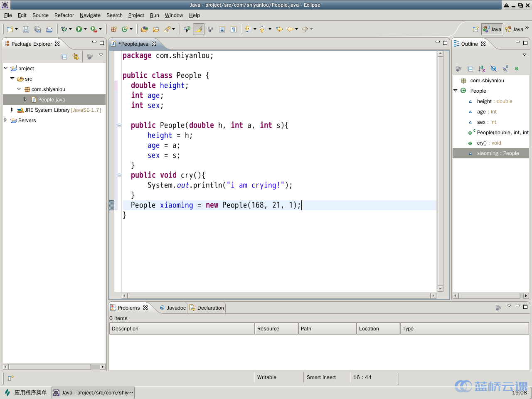532x399 pixels.
Task: Expand the Servers tree node
Action: coord(5,120)
